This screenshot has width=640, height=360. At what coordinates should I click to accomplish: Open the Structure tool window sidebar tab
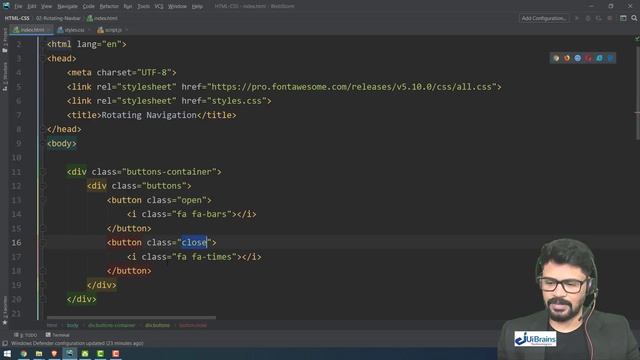tap(5, 76)
